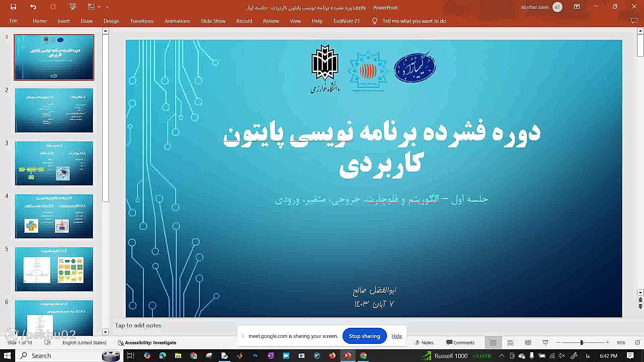Open the Transitions ribbon tab
The height and width of the screenshot is (362, 644).
(142, 21)
